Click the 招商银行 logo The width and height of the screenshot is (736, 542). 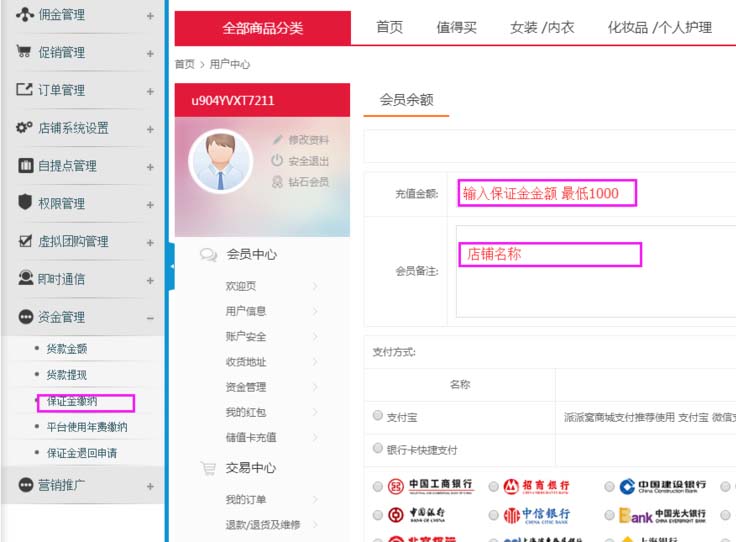coord(537,486)
